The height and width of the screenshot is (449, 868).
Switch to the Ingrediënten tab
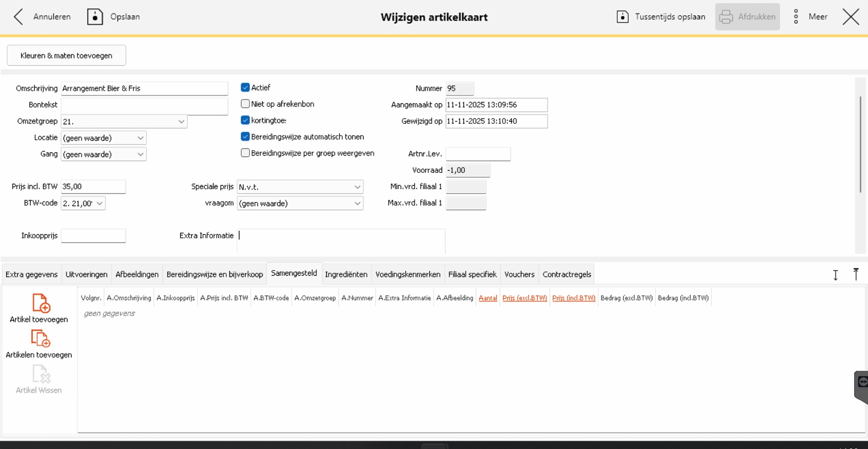(346, 275)
